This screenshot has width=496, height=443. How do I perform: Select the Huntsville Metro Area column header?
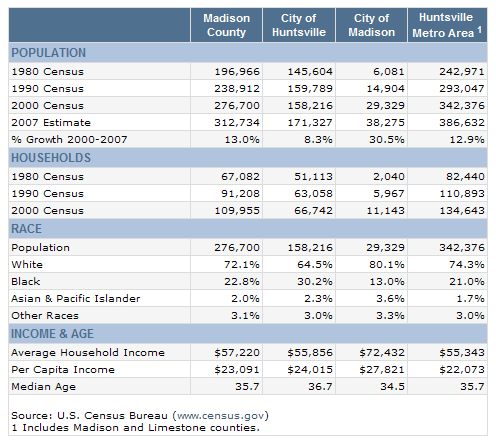[x=447, y=25]
